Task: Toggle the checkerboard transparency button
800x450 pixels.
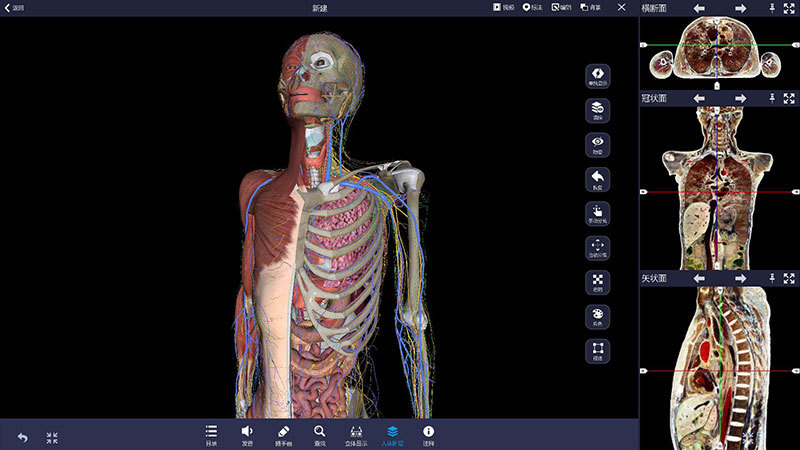Action: [x=597, y=283]
